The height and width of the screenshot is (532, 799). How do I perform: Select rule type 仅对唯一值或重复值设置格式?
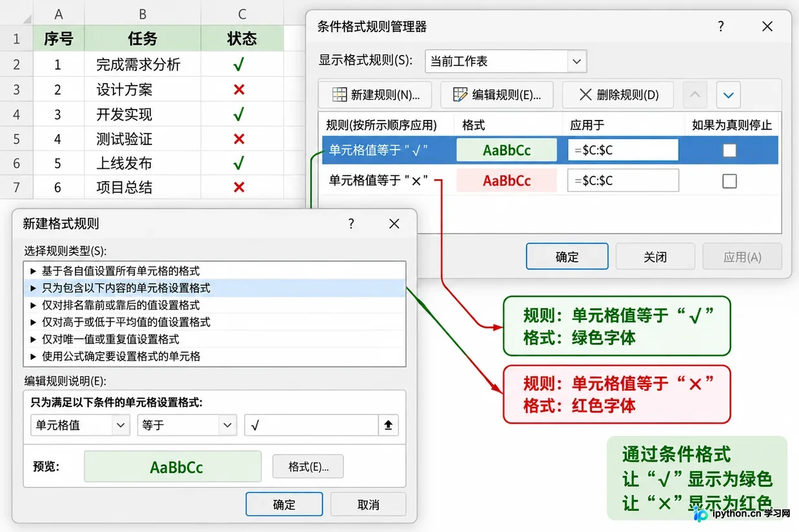point(215,339)
